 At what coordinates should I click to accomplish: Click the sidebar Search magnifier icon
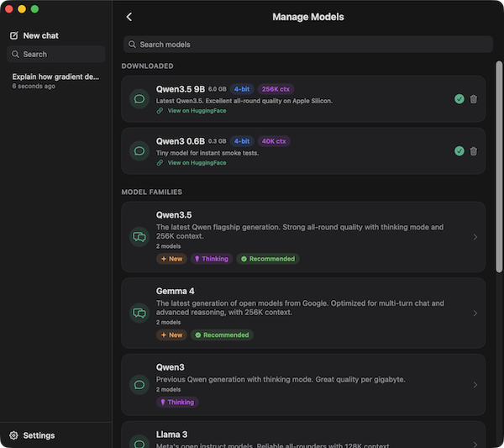pos(15,54)
